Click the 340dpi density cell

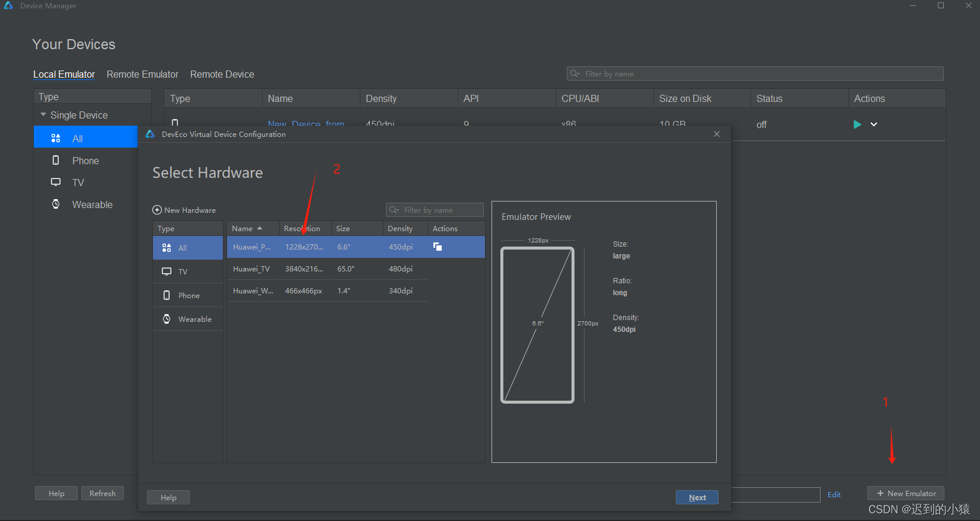pyautogui.click(x=401, y=290)
